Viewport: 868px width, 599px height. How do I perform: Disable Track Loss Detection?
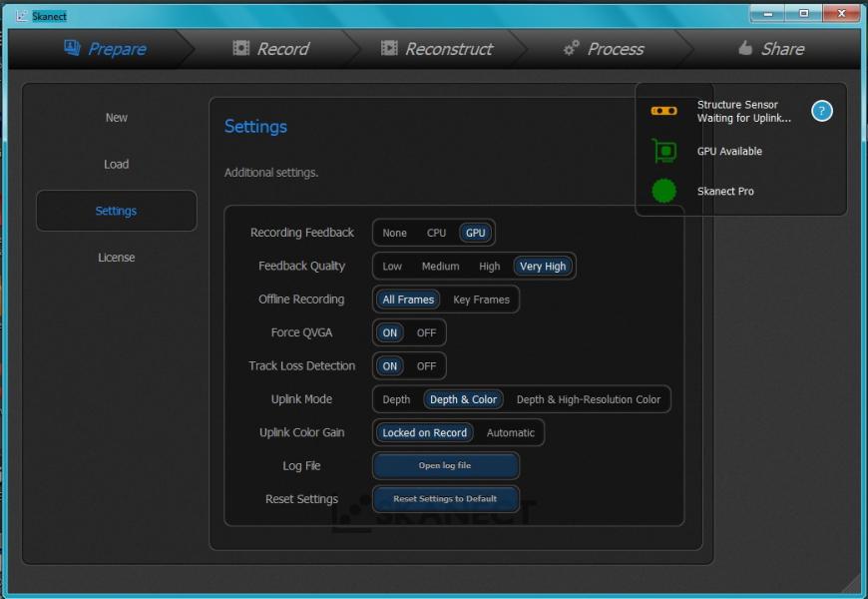coord(426,365)
